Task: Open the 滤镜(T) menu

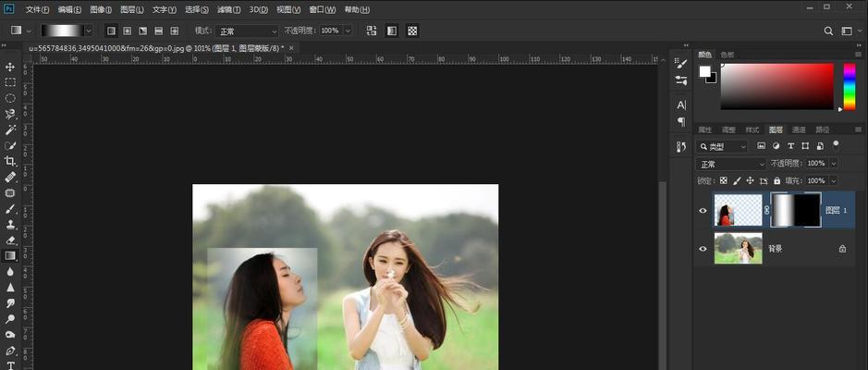Action: tap(228, 10)
